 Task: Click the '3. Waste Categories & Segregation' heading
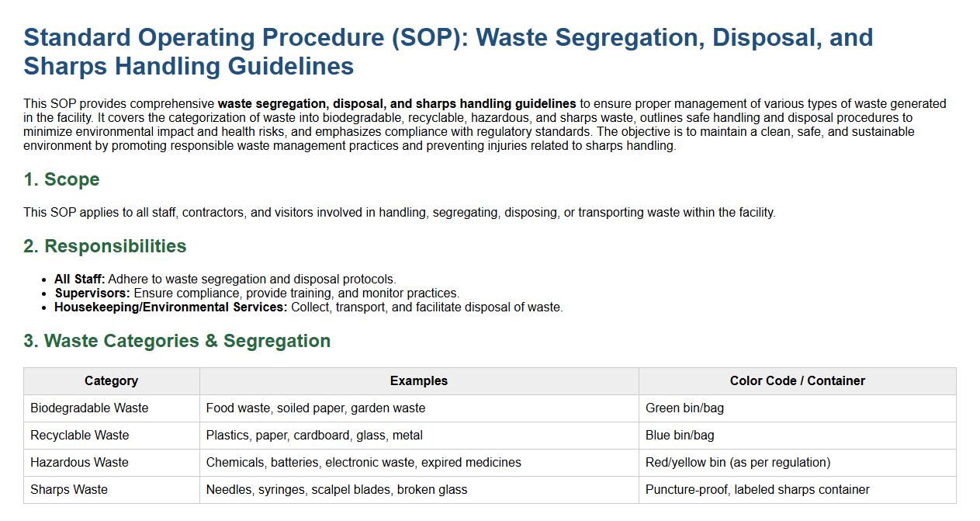click(x=177, y=341)
